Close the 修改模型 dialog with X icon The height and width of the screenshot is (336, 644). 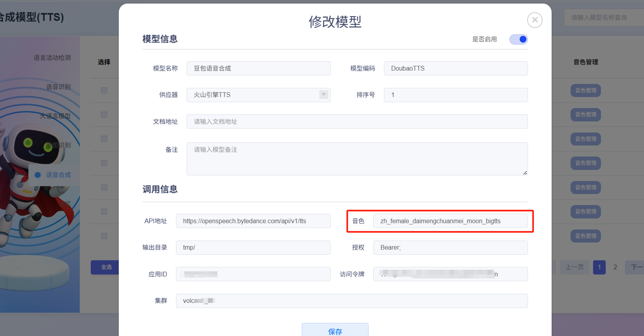(x=535, y=20)
